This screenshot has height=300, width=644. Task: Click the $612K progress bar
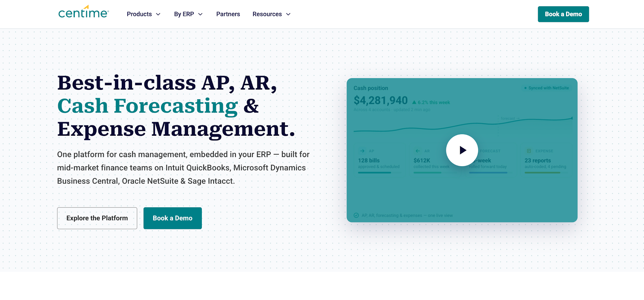click(435, 173)
